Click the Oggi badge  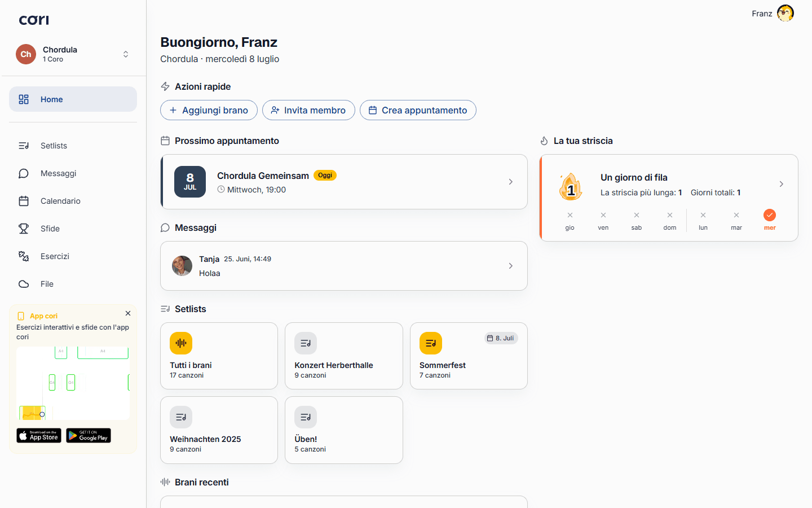pyautogui.click(x=325, y=175)
